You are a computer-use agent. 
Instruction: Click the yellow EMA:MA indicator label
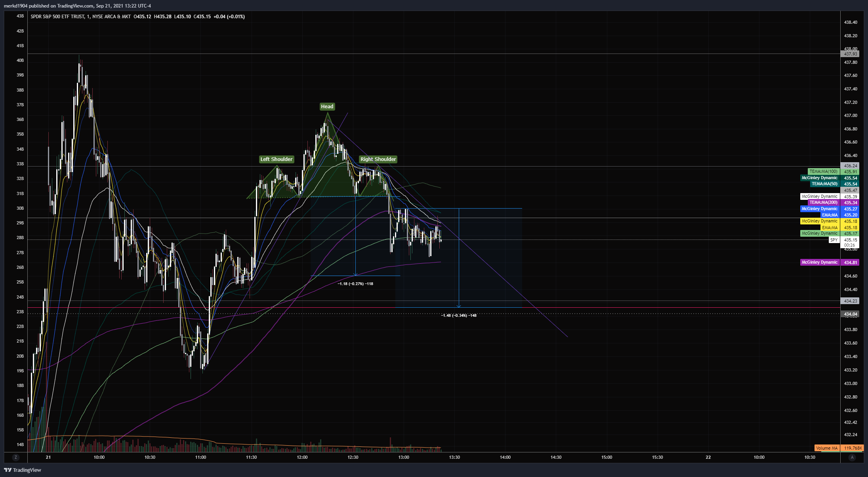[830, 228]
